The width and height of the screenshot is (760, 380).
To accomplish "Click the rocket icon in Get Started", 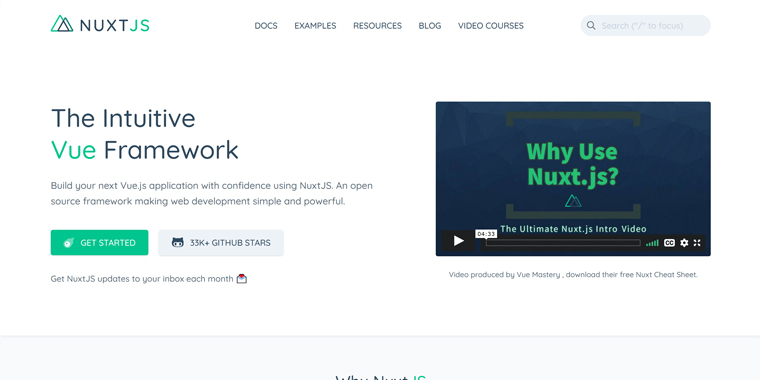I will [69, 243].
